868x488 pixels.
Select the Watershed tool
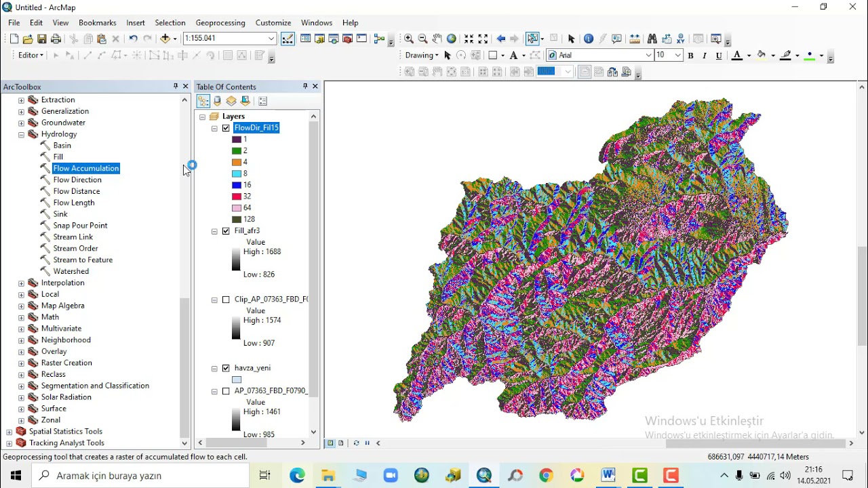(71, 271)
